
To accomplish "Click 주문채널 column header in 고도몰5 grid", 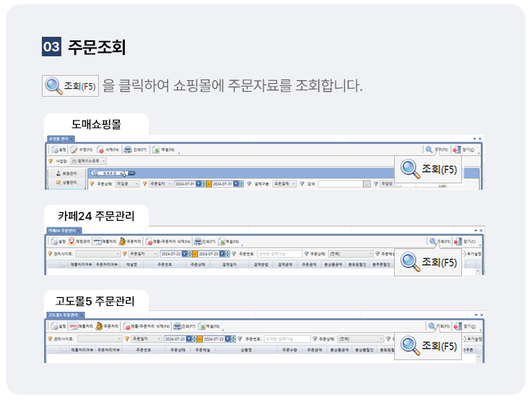I will (x=203, y=350).
